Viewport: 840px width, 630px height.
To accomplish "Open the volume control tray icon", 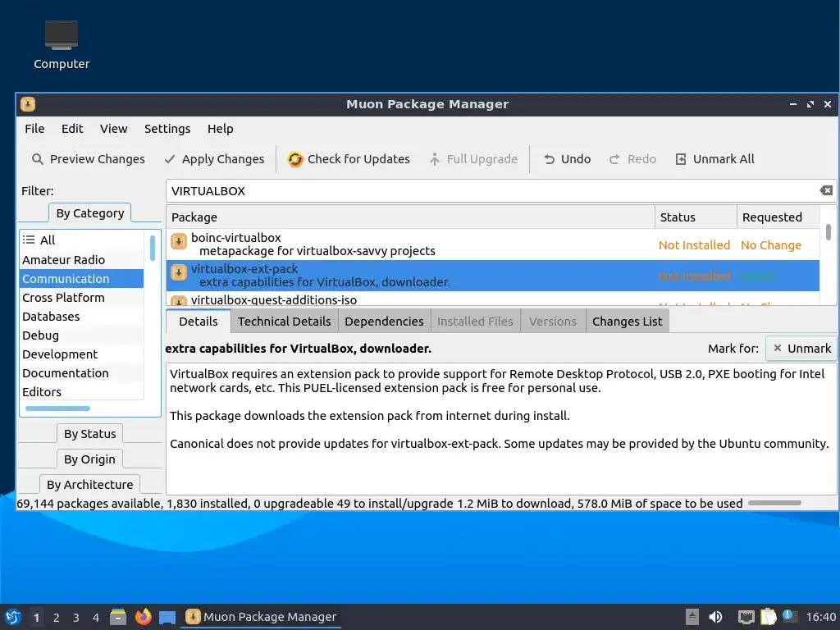I will pos(715,617).
